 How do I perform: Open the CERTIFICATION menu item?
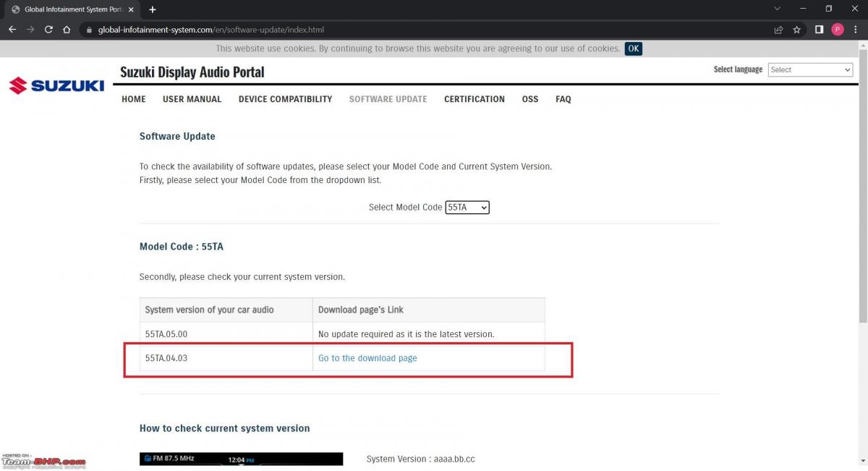[x=475, y=99]
